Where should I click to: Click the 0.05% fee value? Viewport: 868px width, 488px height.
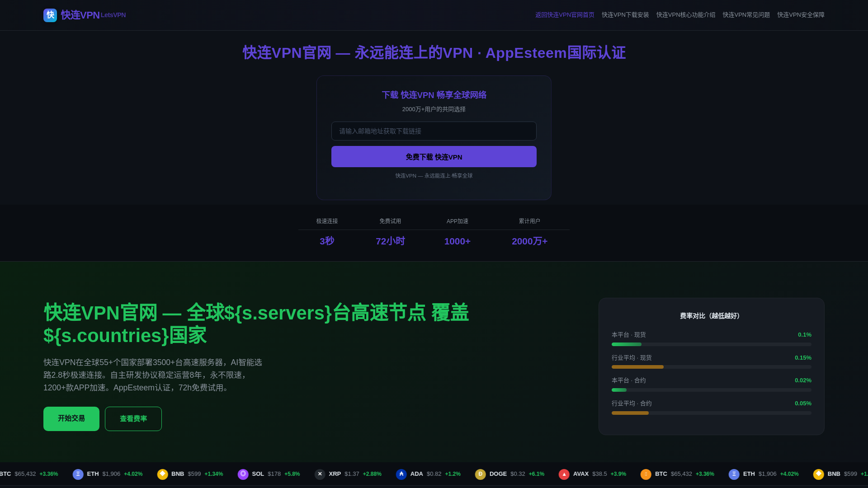[803, 404]
